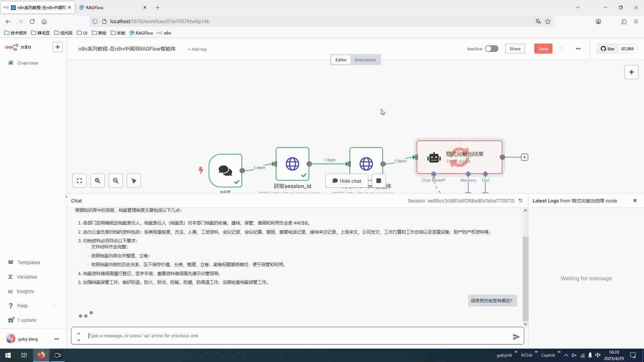Open the workflow three-dot options menu
The height and width of the screenshot is (362, 644).
[x=578, y=49]
